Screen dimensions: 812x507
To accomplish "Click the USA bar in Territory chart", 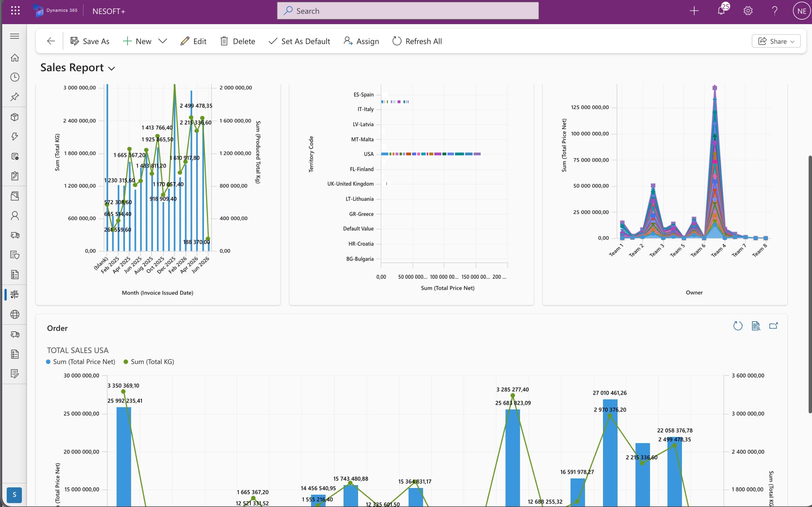I will (x=431, y=154).
